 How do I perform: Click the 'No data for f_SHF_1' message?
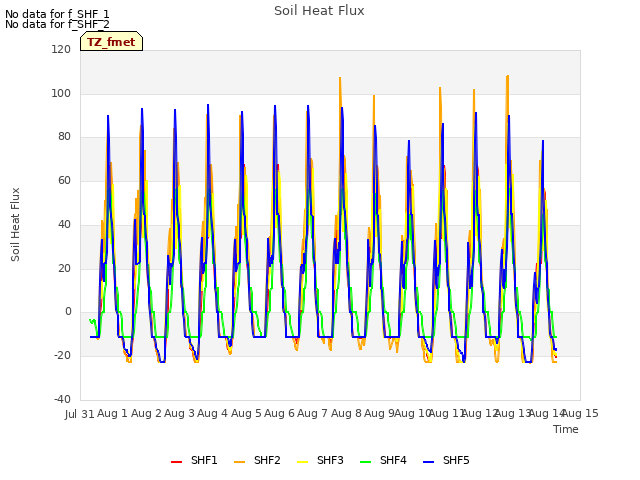(x=57, y=14)
